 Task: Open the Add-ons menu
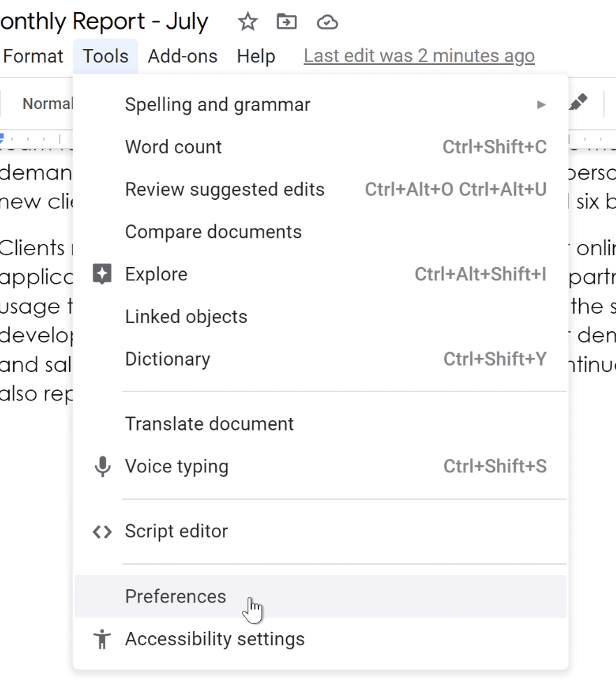click(182, 56)
